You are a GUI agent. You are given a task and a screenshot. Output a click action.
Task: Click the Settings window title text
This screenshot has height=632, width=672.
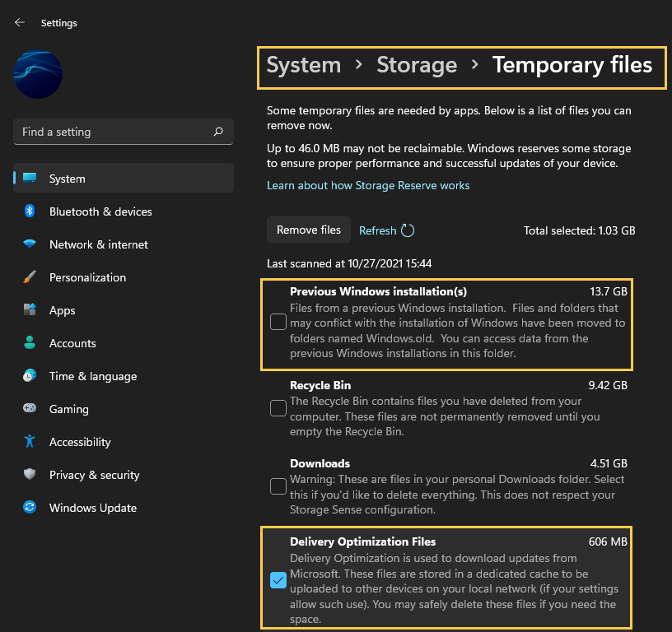59,23
